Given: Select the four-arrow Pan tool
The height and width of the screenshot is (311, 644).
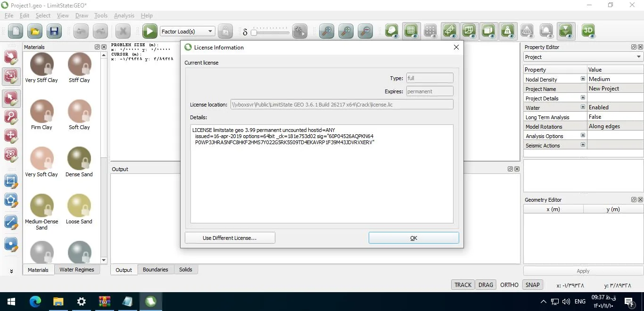Looking at the screenshot, I should [x=11, y=136].
